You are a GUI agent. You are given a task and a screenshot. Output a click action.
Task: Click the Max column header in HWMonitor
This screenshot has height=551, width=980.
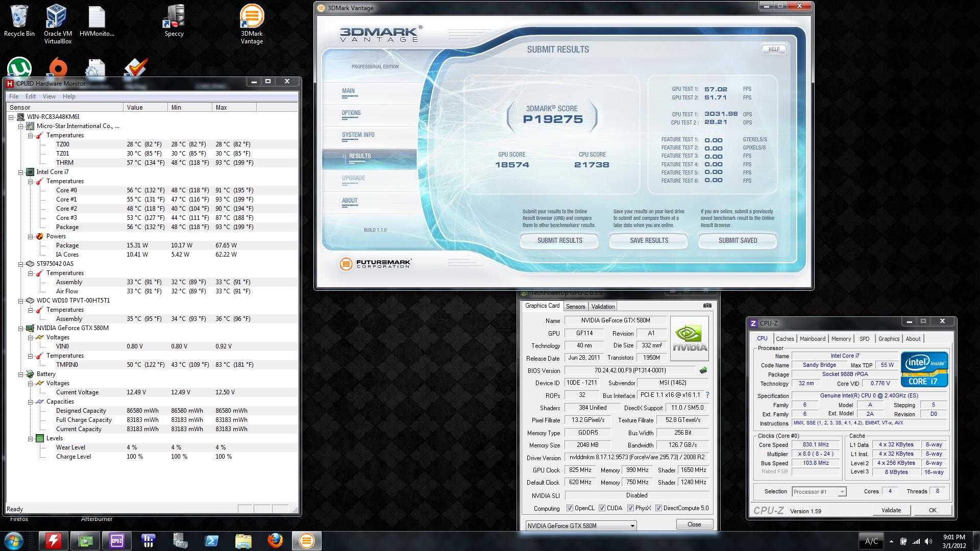pos(234,107)
